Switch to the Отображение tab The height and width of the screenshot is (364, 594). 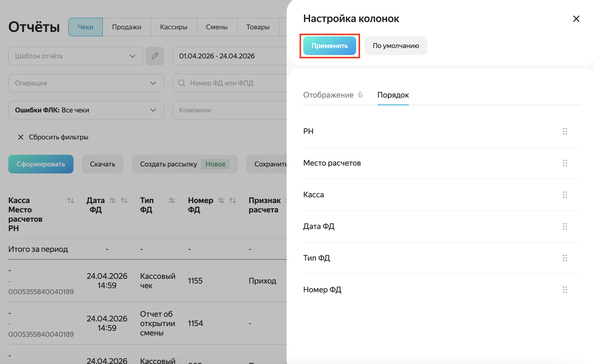coord(333,95)
